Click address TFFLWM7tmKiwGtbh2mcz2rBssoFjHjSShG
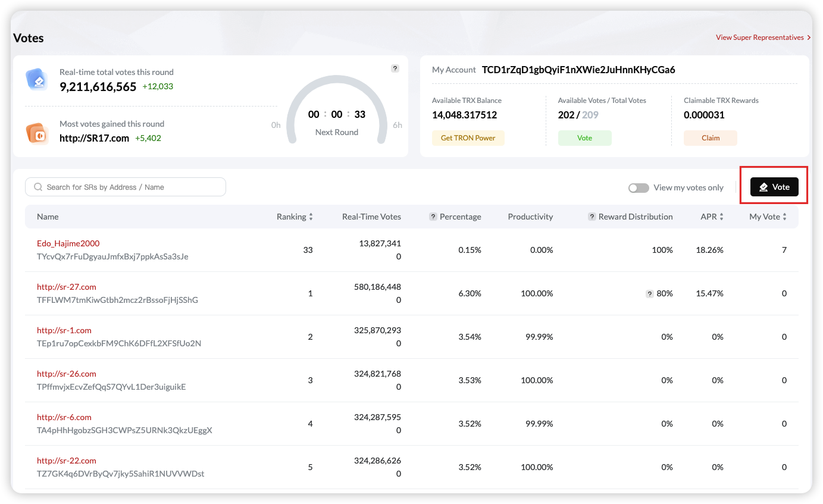823x504 pixels. tap(117, 300)
